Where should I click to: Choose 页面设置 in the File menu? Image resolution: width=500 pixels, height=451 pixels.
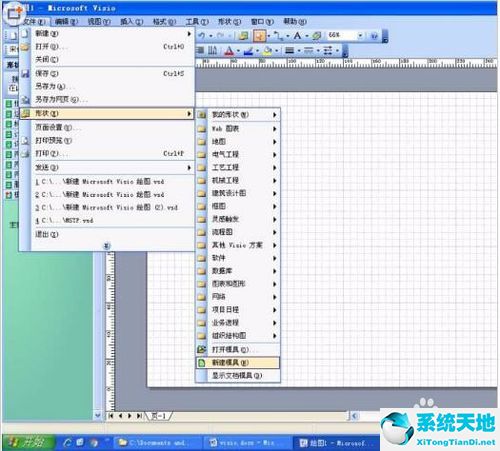click(x=107, y=127)
